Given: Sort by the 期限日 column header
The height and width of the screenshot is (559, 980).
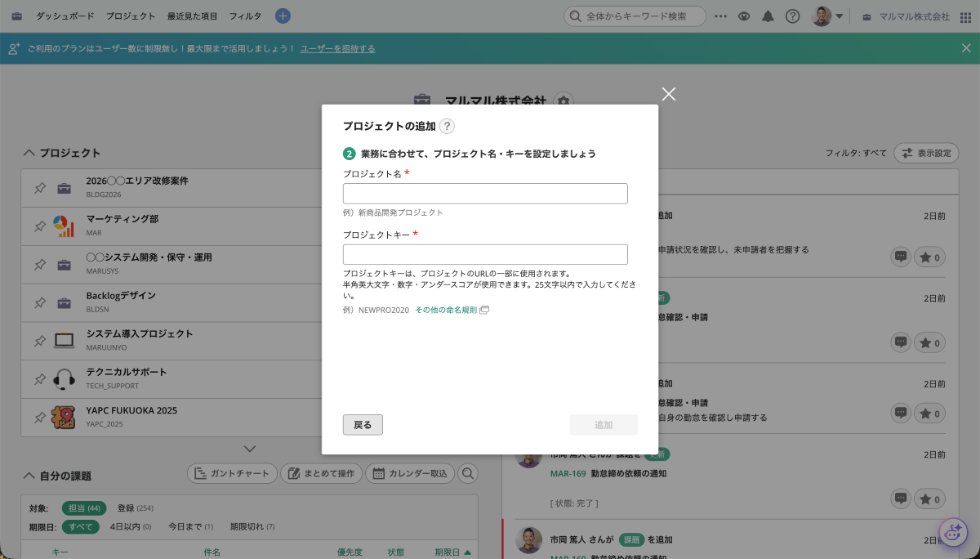Looking at the screenshot, I should click(453, 552).
